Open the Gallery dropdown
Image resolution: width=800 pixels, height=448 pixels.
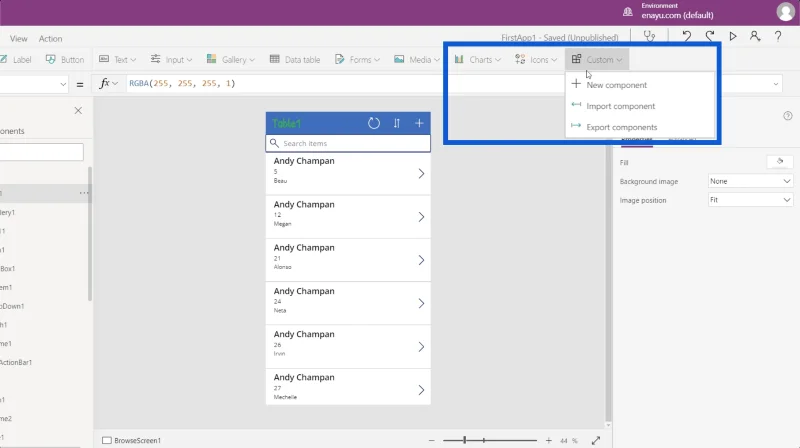[x=231, y=60]
